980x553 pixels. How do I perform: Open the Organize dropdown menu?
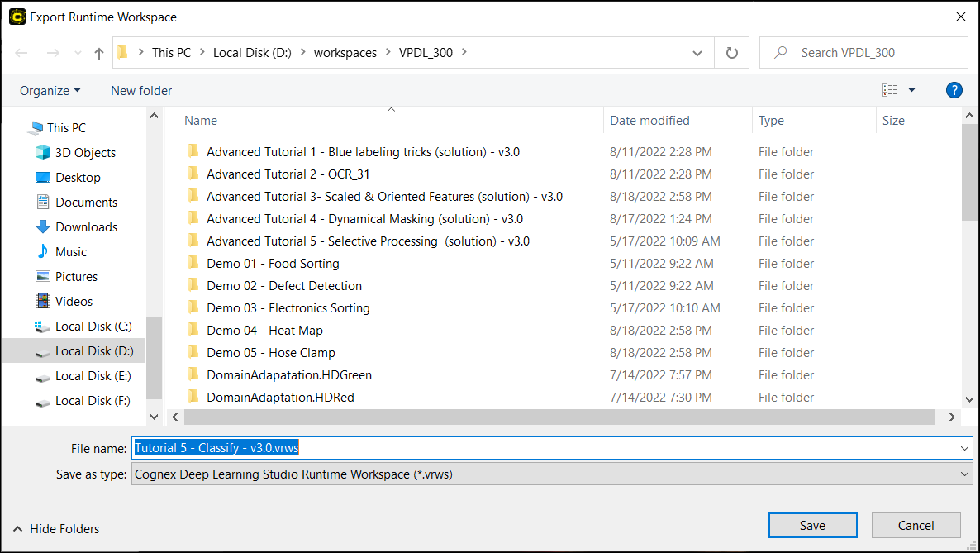[x=50, y=91]
